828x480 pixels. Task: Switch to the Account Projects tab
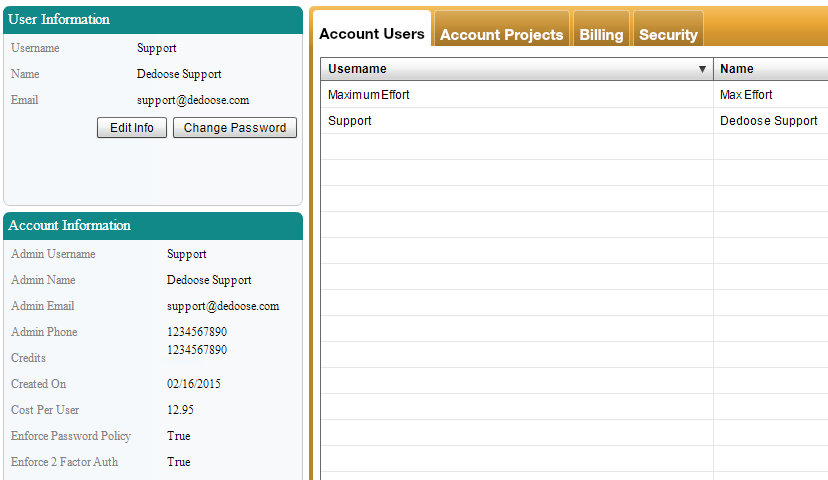(502, 30)
